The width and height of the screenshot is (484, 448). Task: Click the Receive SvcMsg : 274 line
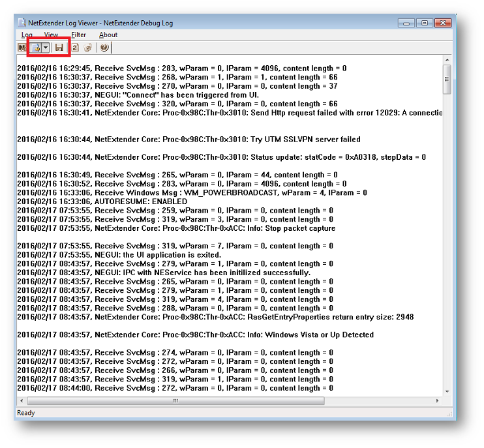tap(175, 353)
